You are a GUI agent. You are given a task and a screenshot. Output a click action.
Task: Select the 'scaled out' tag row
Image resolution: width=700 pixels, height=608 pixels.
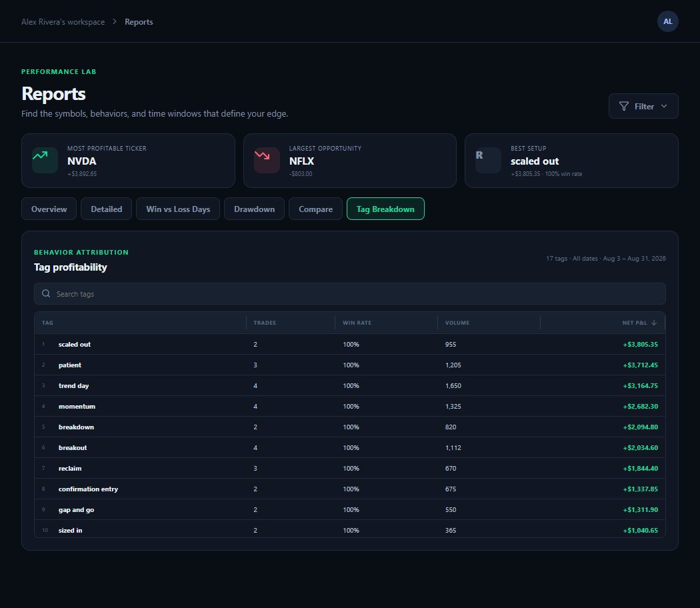click(350, 344)
